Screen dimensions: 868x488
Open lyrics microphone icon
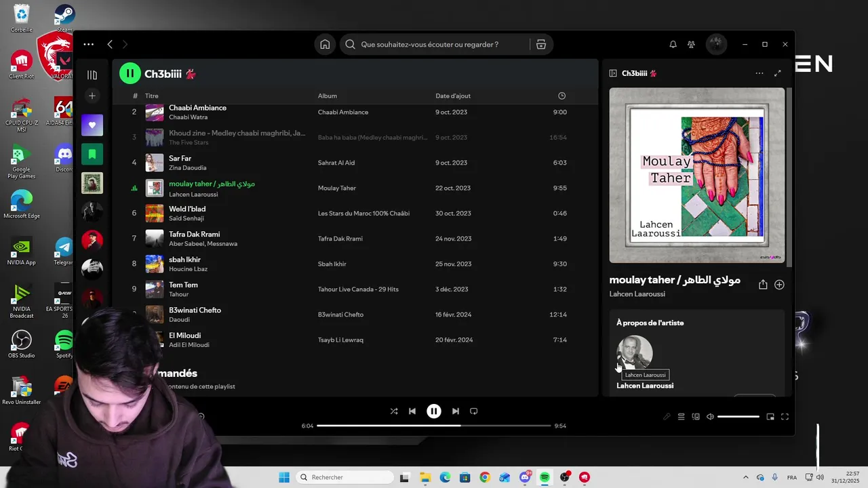point(667,417)
